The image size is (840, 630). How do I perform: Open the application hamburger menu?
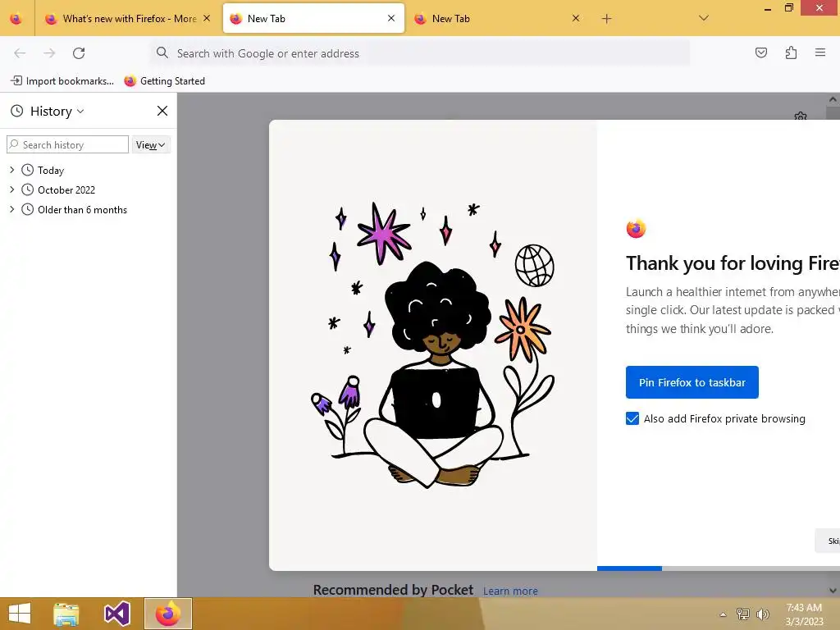820,52
